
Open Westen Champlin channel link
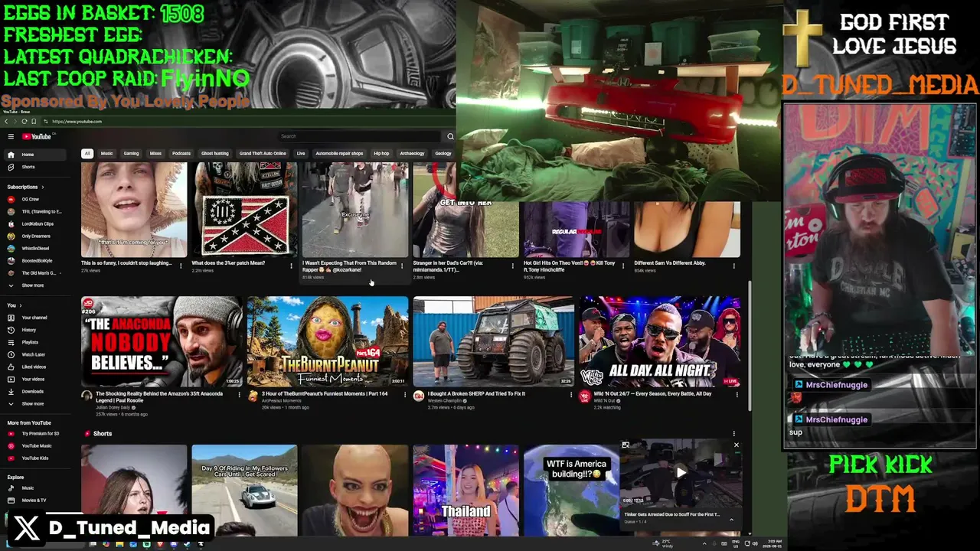tap(445, 400)
